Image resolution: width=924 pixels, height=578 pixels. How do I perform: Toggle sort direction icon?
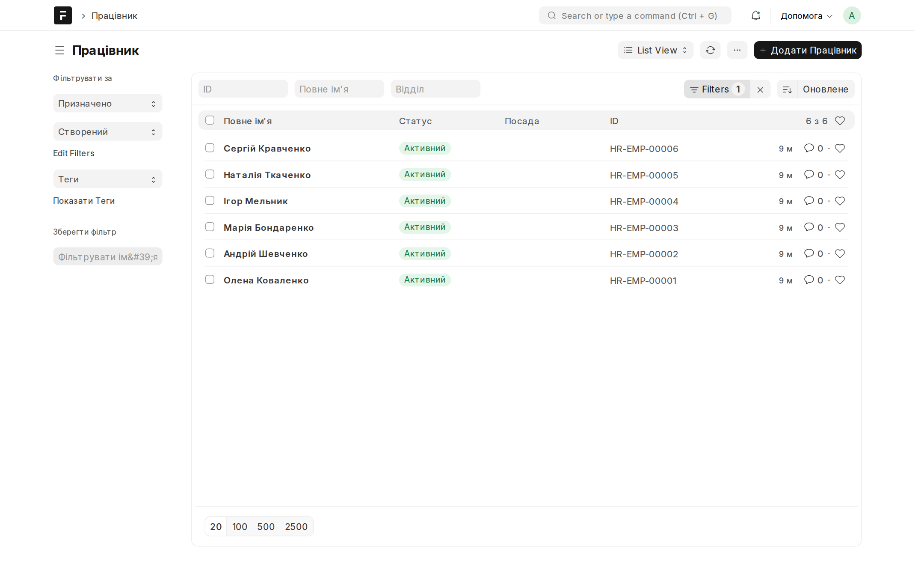point(787,89)
